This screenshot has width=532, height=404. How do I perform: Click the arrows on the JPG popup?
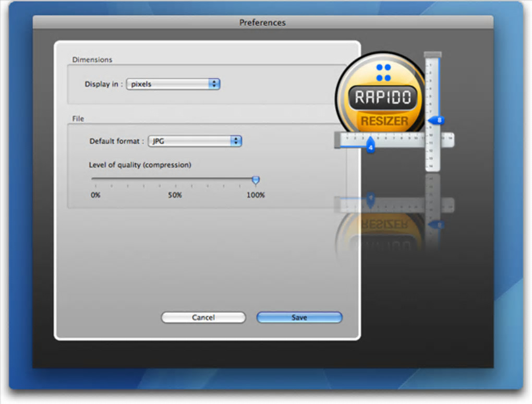(236, 141)
